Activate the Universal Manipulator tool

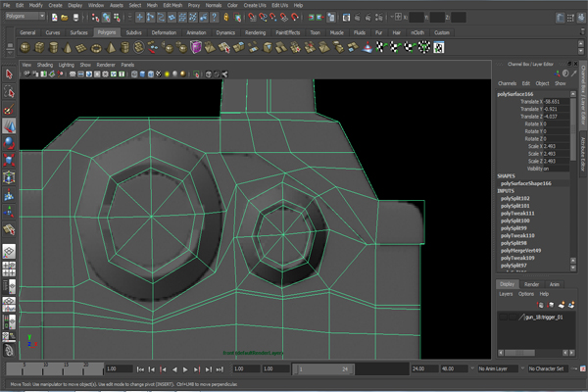click(9, 177)
